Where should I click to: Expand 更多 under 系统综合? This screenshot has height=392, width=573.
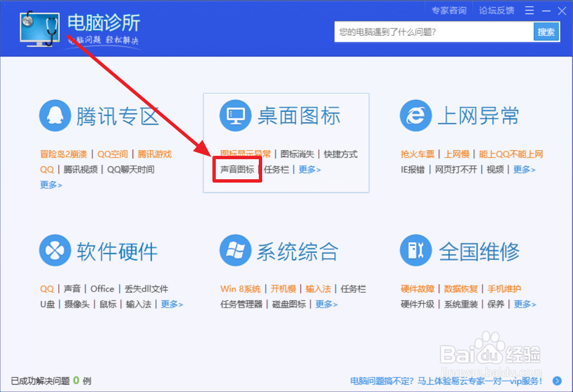pyautogui.click(x=326, y=304)
